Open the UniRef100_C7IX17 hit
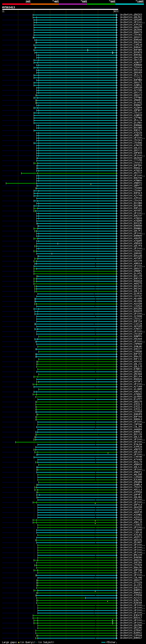This screenshot has width=146, height=644. (131, 77)
